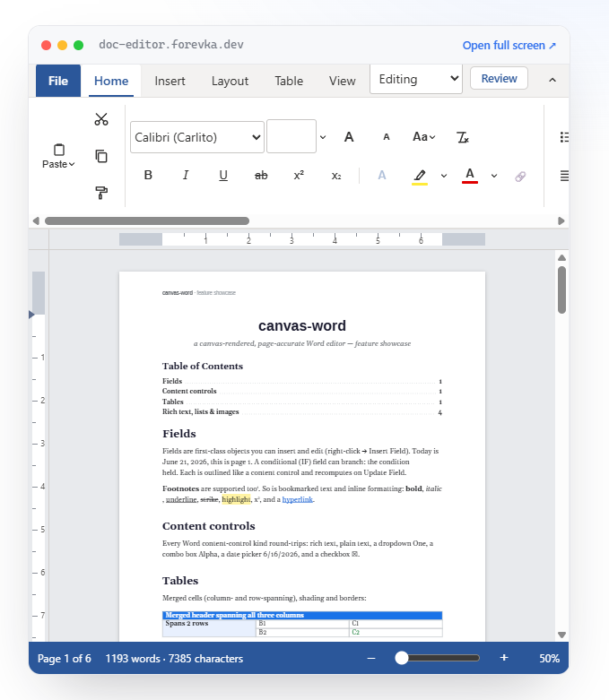
Task: Click table cell C2
Action: [396, 632]
